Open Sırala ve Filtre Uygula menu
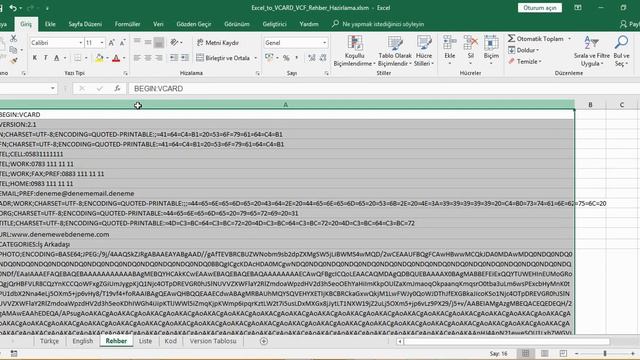The width and height of the screenshot is (640, 360). [591, 51]
